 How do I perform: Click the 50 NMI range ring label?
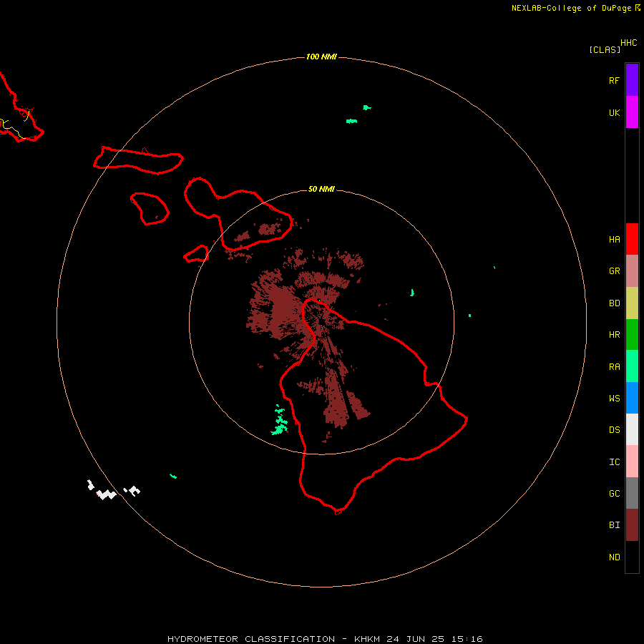pyautogui.click(x=321, y=189)
